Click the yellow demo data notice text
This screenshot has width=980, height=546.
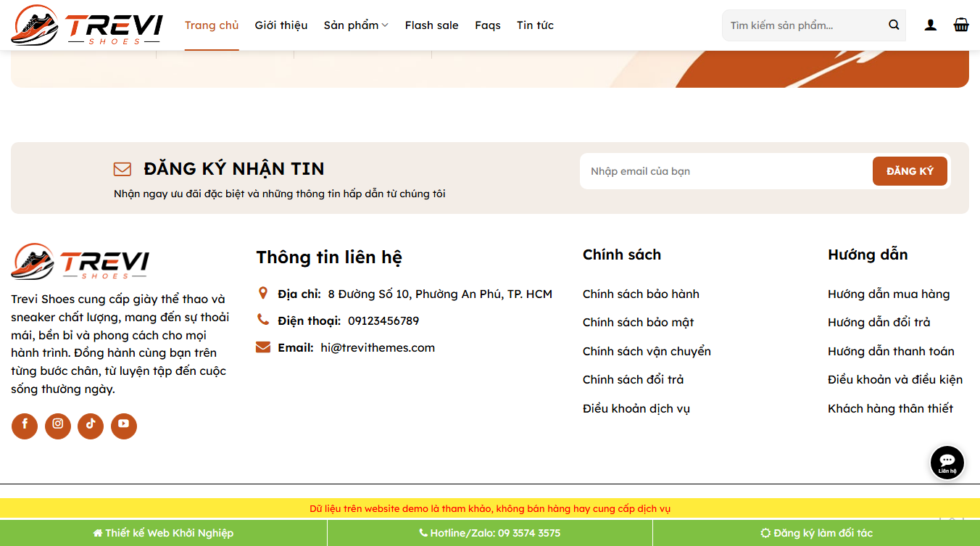point(490,508)
